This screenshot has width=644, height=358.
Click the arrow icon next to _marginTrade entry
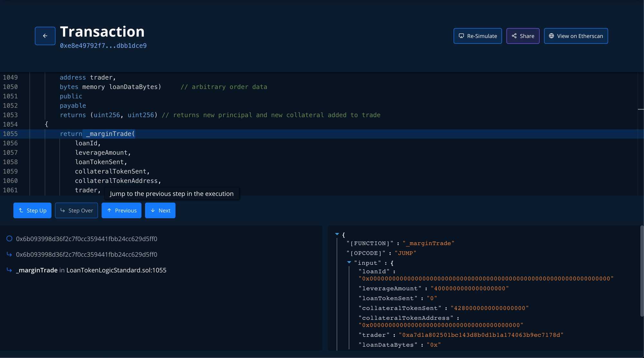click(9, 270)
